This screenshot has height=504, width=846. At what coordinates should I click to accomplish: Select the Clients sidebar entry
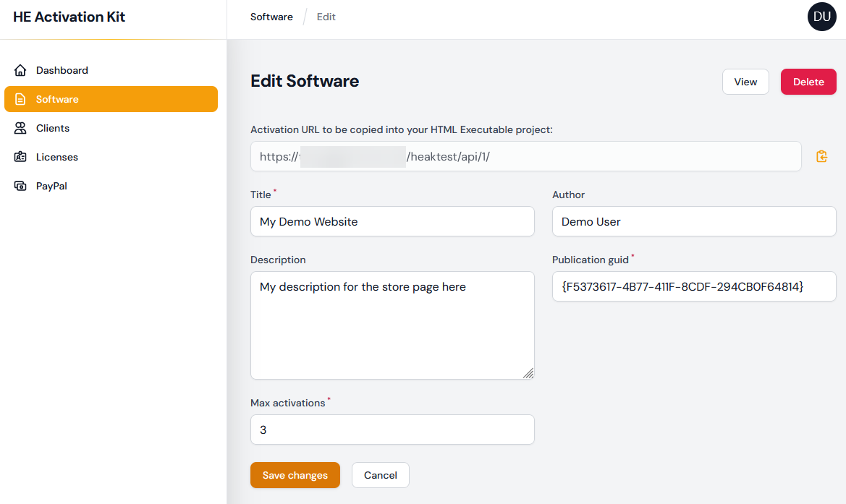click(x=53, y=128)
